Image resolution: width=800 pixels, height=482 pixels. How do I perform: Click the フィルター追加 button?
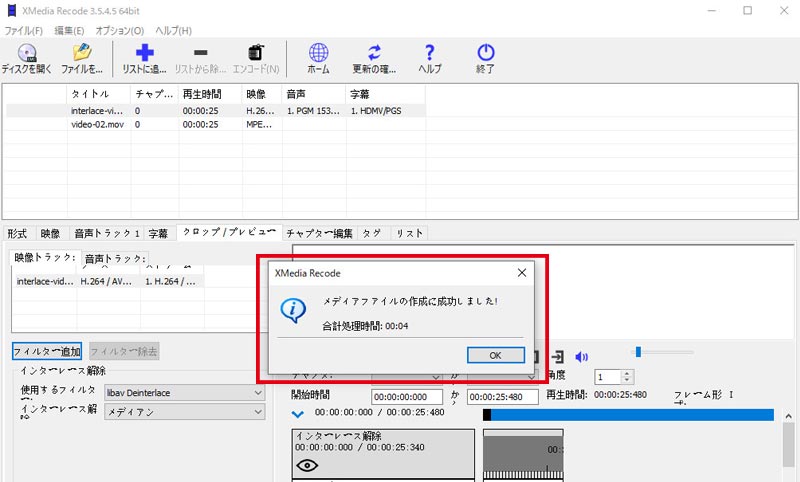(46, 351)
